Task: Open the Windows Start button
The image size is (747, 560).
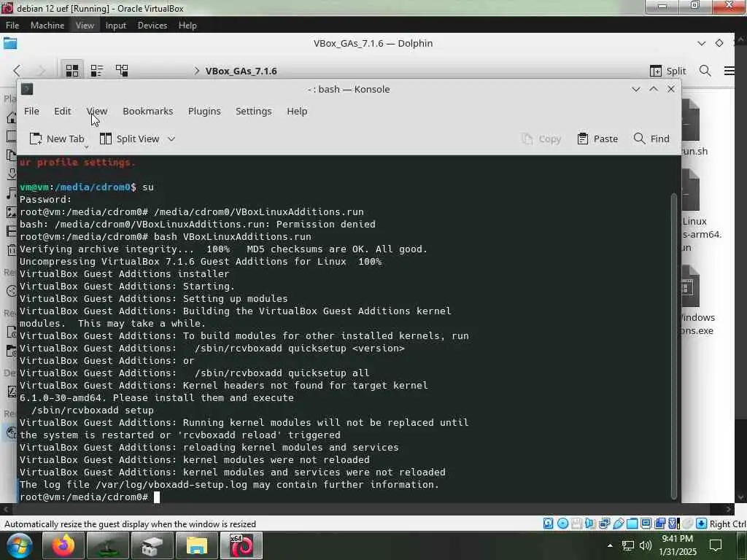Action: click(x=19, y=545)
